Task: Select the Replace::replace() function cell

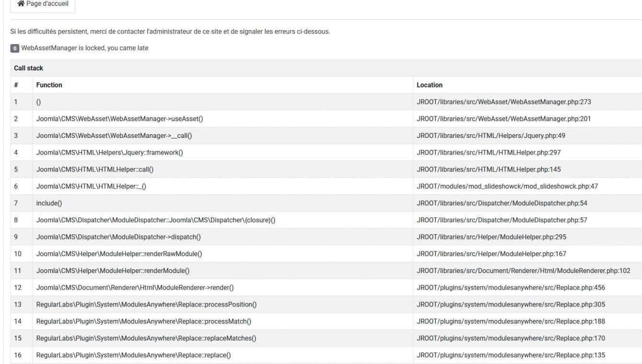Action: point(222,355)
